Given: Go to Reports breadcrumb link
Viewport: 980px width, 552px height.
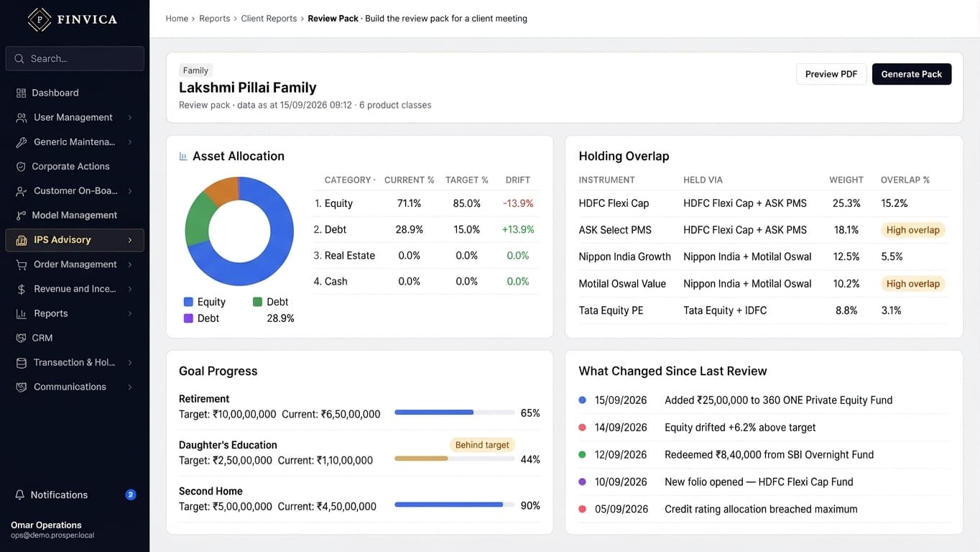Looking at the screenshot, I should click(x=215, y=19).
